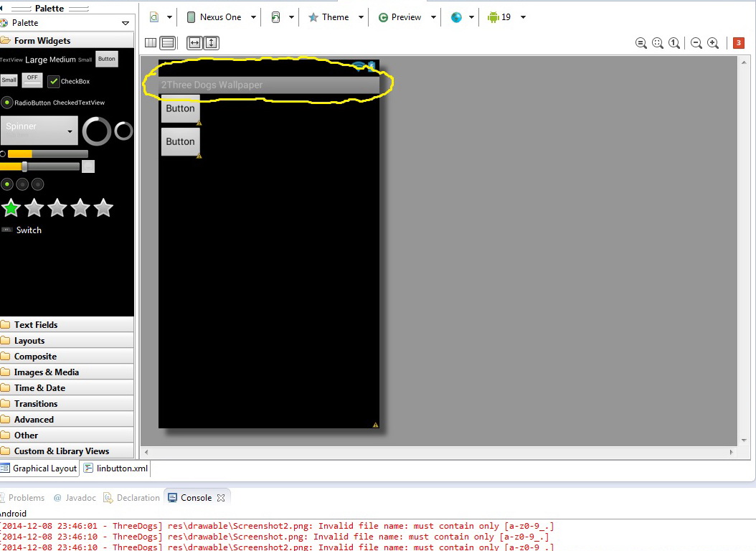Select the second Button in layout preview
756x551 pixels.
[x=180, y=142]
